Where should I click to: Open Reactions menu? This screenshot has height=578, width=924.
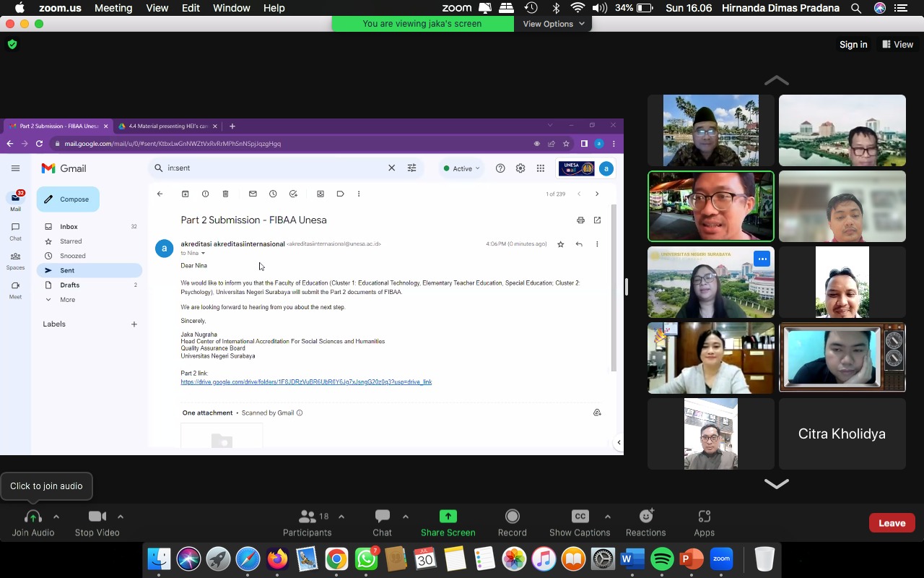[646, 523]
